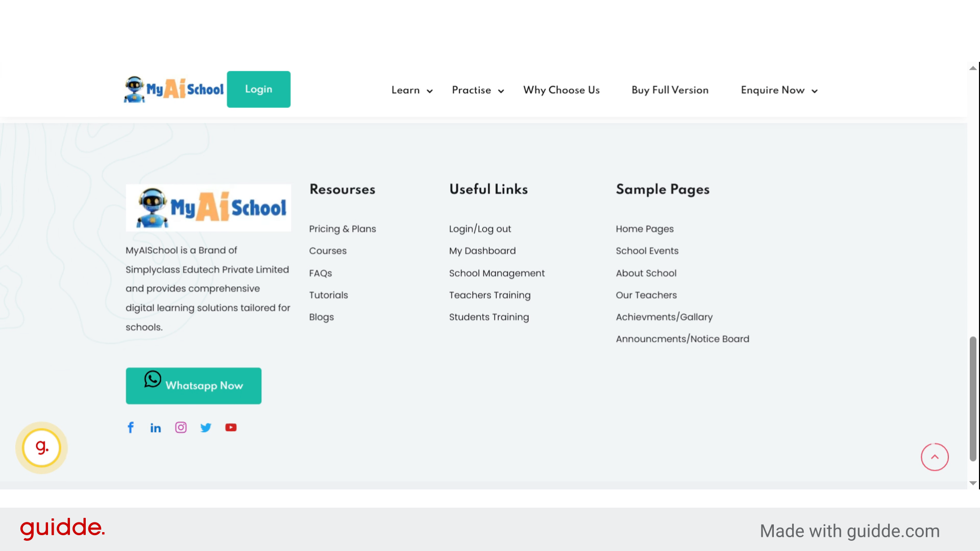Viewport: 980px width, 551px height.
Task: Open Buy Full Version menu item
Action: point(670,90)
